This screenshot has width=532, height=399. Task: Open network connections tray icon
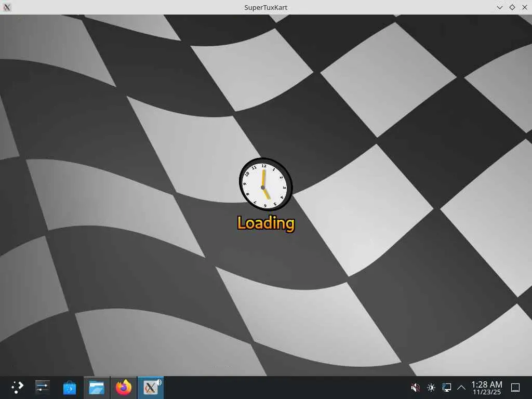[446, 388]
